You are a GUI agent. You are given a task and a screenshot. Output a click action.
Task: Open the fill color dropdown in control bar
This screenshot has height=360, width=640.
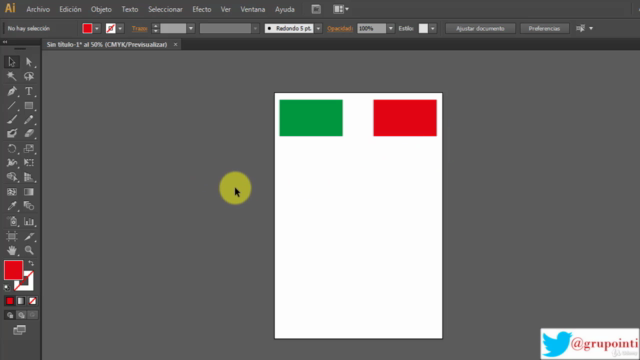[x=97, y=29]
